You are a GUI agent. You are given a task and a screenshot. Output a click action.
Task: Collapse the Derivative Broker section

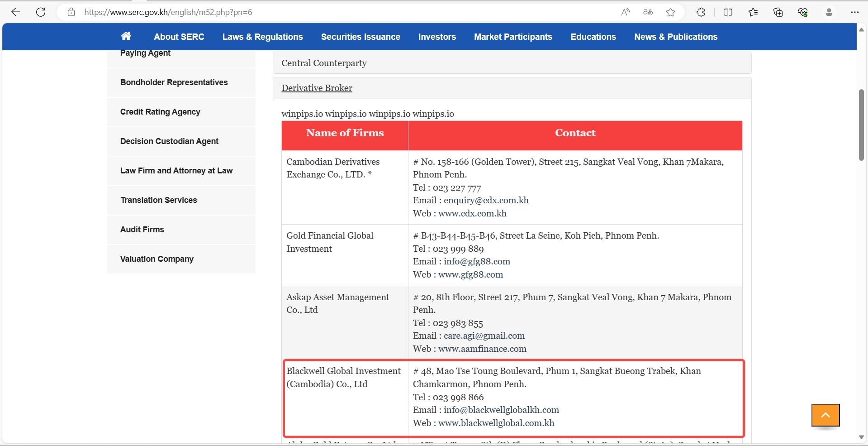(x=512, y=88)
